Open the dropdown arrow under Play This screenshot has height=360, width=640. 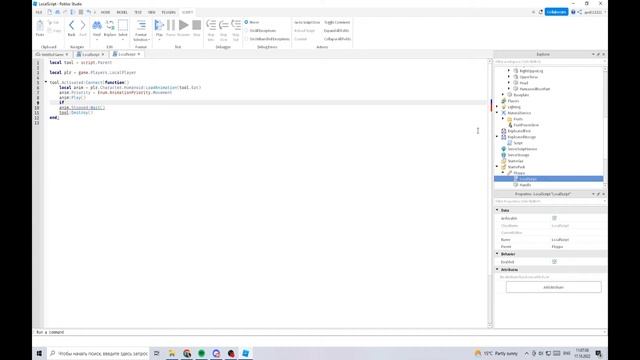click(x=159, y=40)
